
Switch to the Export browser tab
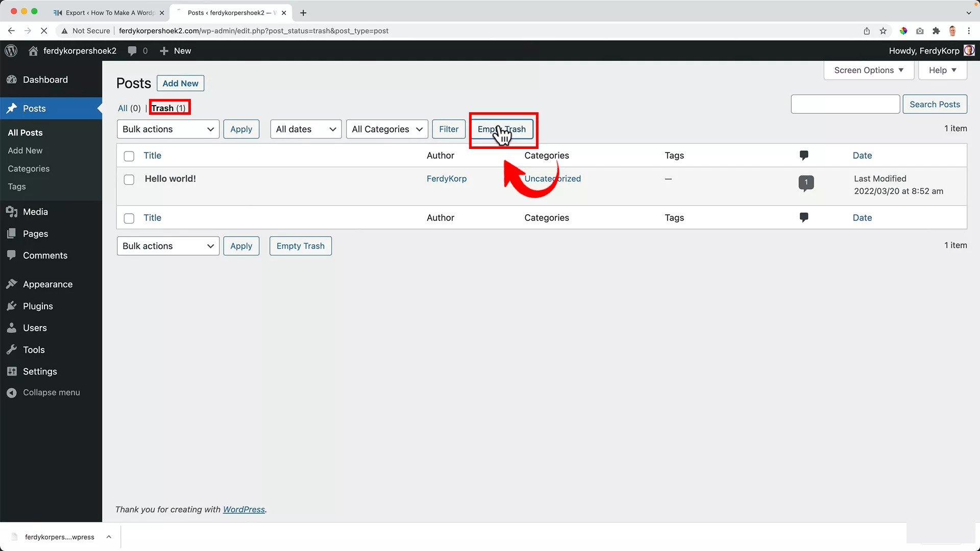[x=107, y=13]
